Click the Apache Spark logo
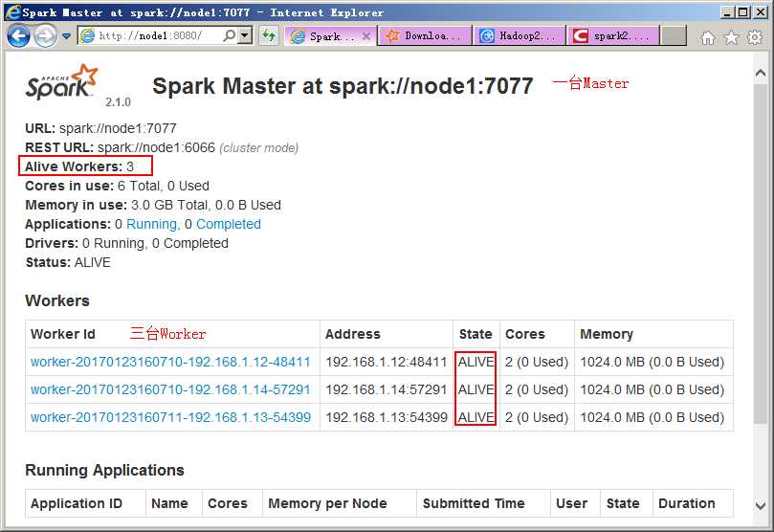This screenshot has width=774, height=532. (x=62, y=84)
